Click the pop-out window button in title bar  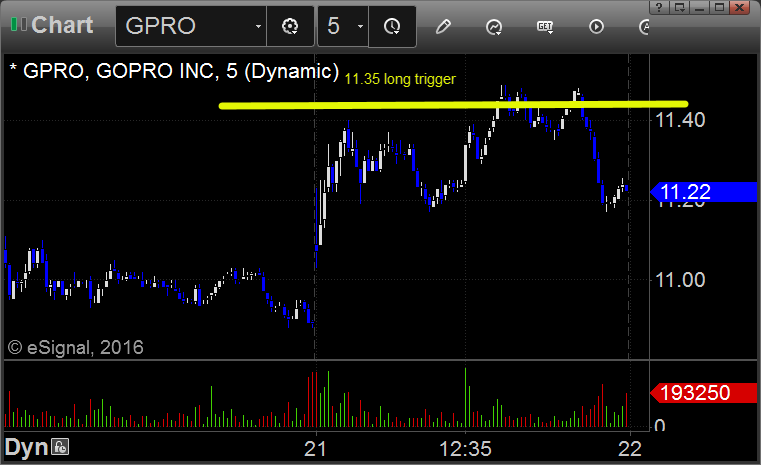click(x=679, y=7)
